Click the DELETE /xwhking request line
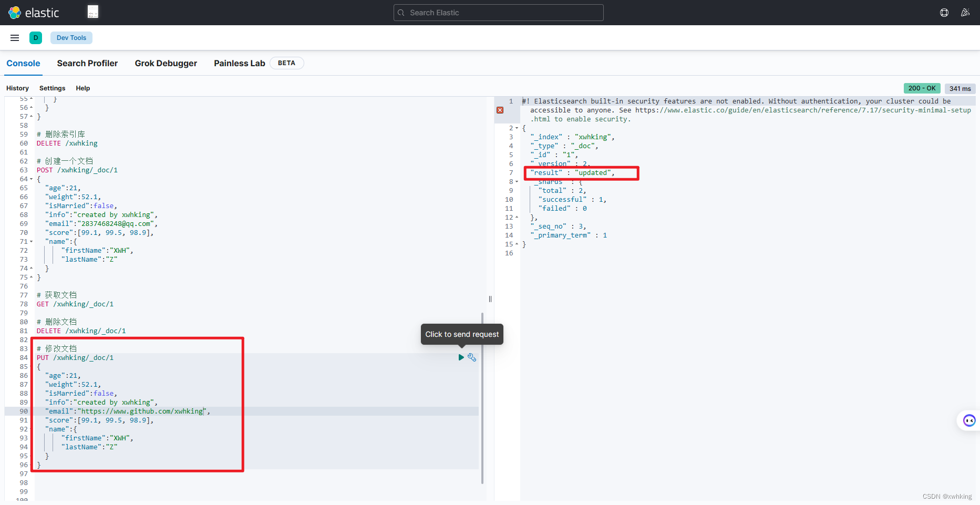Screen dimensions: 980x505 point(67,143)
